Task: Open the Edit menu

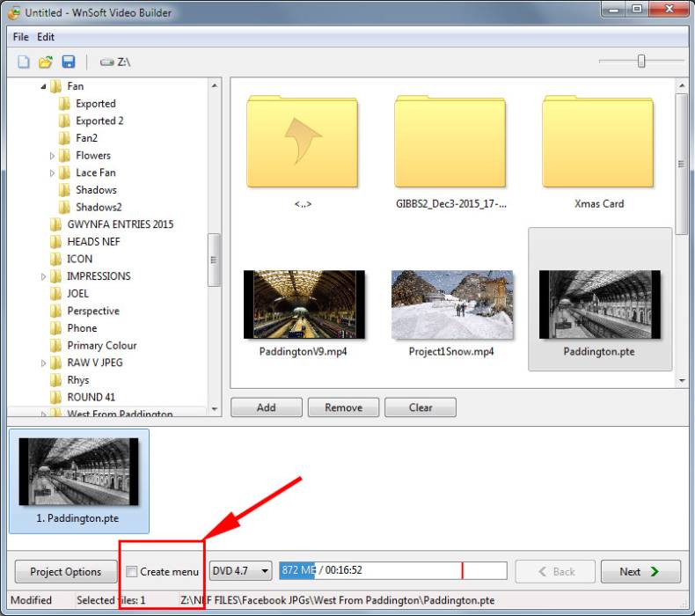Action: [x=46, y=37]
